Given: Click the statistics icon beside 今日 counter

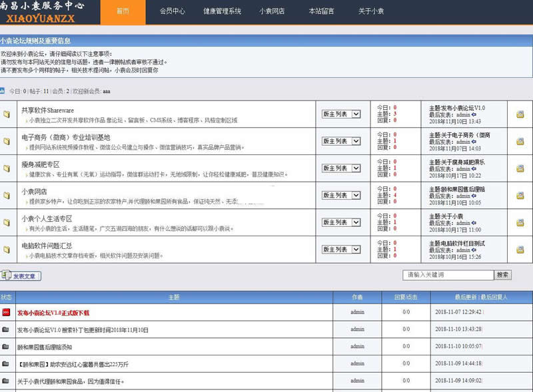Looking at the screenshot, I should click(x=2, y=91).
